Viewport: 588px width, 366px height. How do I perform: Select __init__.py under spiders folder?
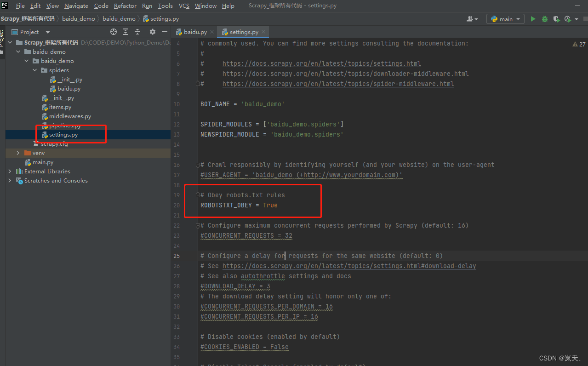(x=70, y=79)
